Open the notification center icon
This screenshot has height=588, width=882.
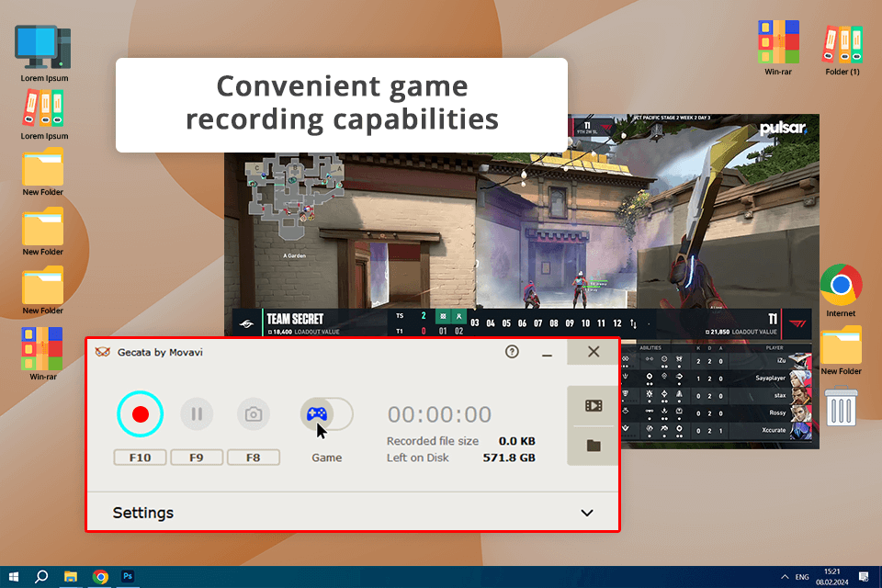point(864,576)
